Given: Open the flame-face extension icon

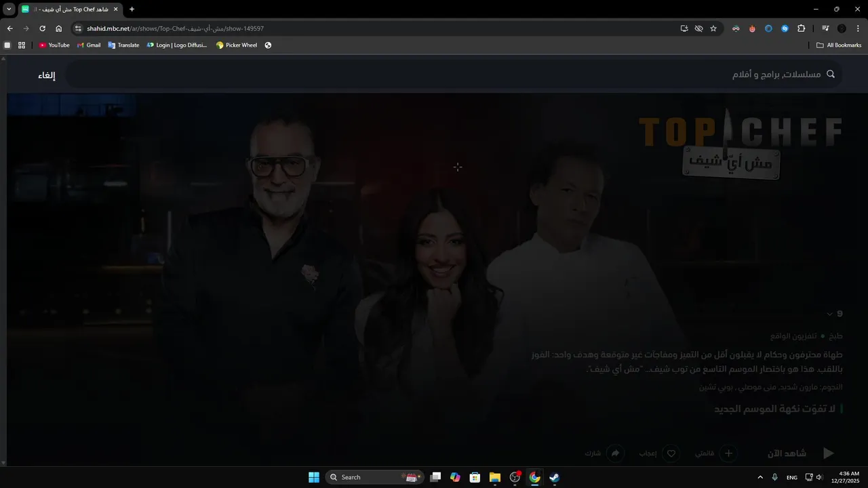Looking at the screenshot, I should 752,28.
